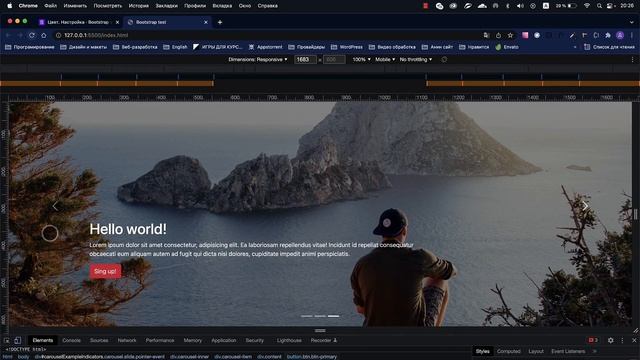Switch to the Console tab
640x360 pixels.
tap(71, 340)
